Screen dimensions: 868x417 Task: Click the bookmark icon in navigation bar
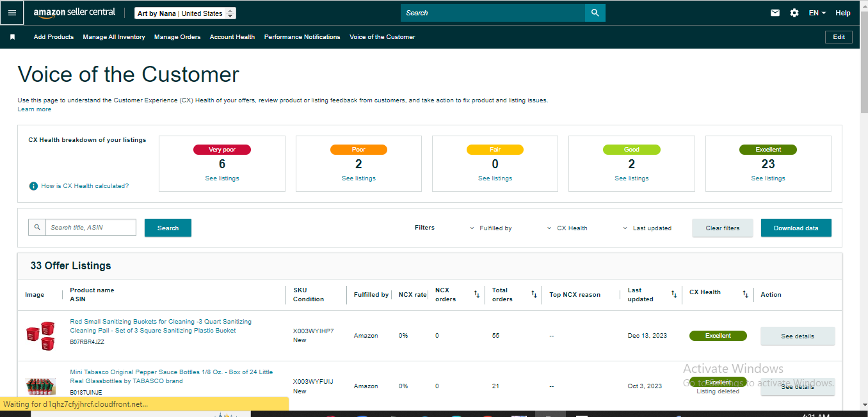point(12,37)
